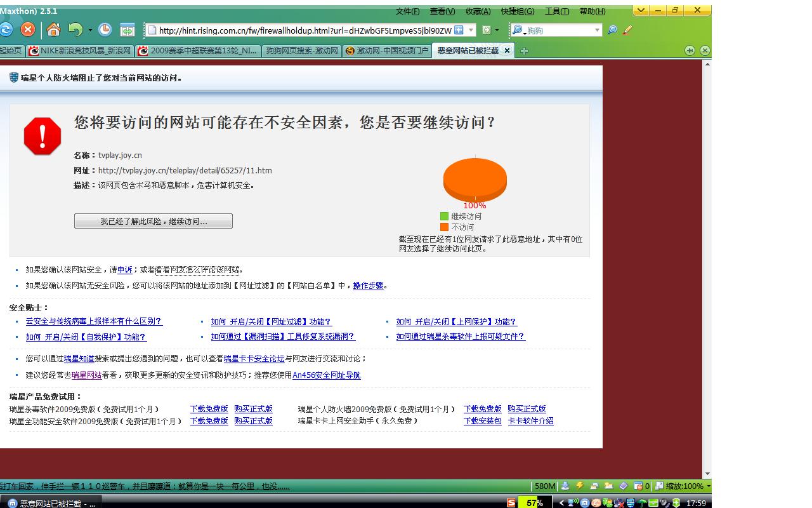Screen dimensions: 812x508
Task: Click the pig face tray icon
Action: [596, 503]
